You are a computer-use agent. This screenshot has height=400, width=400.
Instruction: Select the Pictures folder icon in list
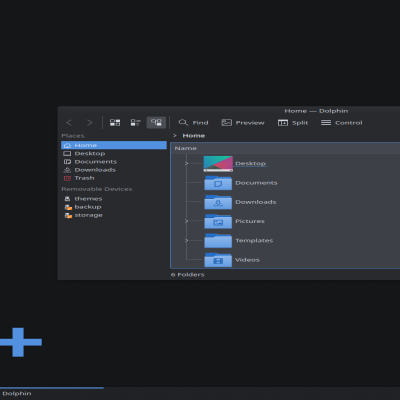click(x=218, y=221)
